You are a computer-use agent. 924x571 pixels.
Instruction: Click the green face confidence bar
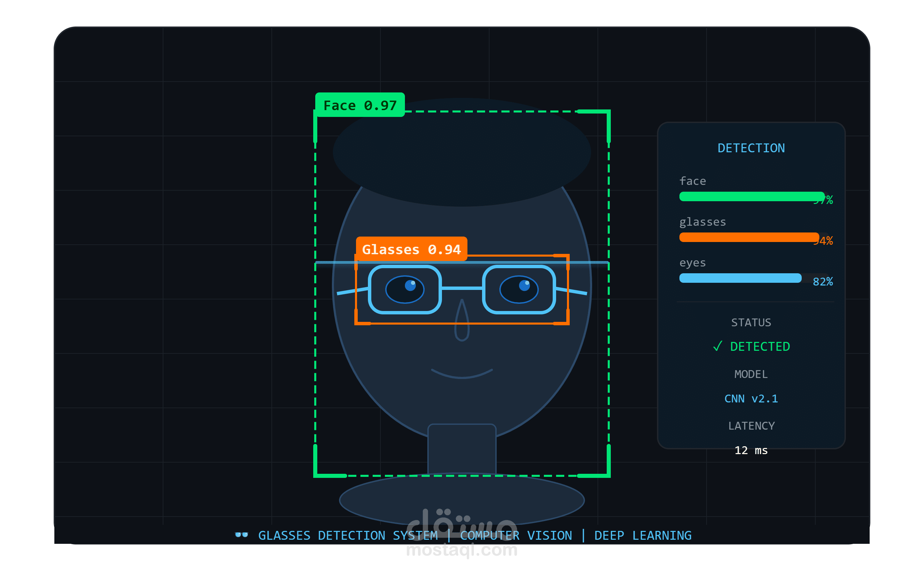pos(752,196)
